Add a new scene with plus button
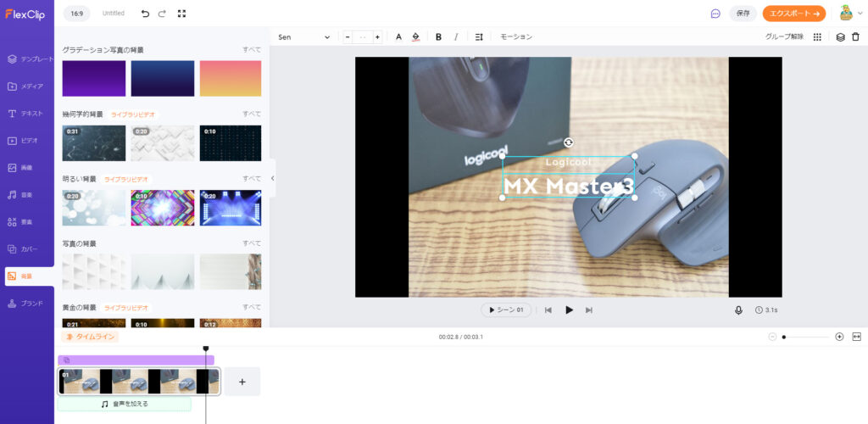 pyautogui.click(x=242, y=382)
